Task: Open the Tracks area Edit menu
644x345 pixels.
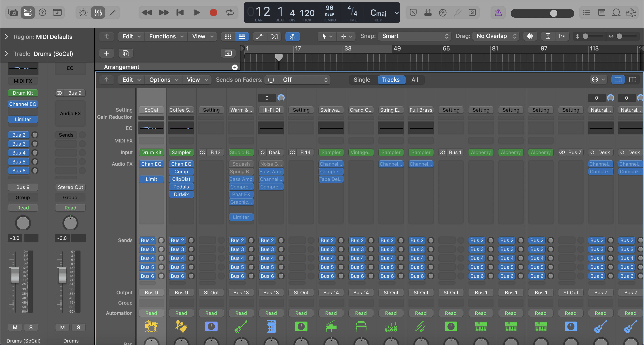Action: point(131,36)
